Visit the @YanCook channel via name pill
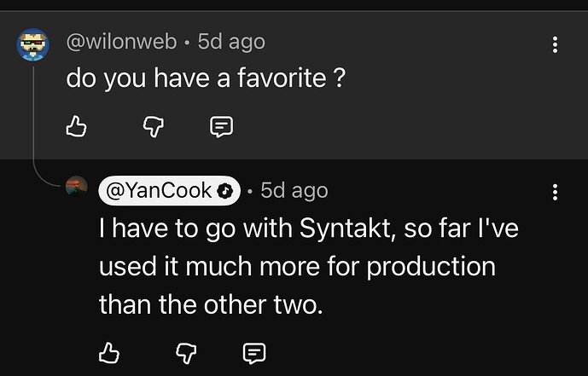The height and width of the screenshot is (376, 588). coord(169,191)
